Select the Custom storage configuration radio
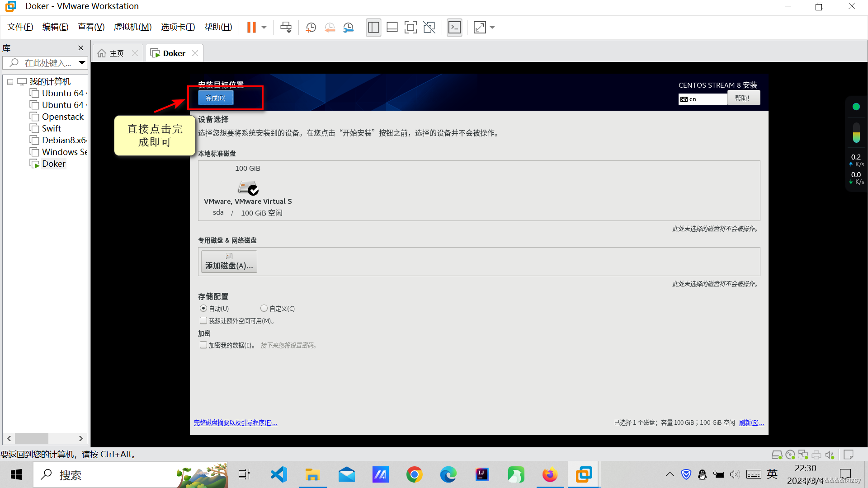This screenshot has height=488, width=868. [x=264, y=308]
